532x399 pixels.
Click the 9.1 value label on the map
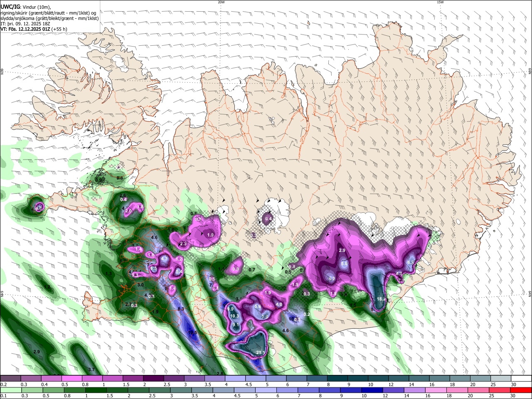(x=236, y=325)
